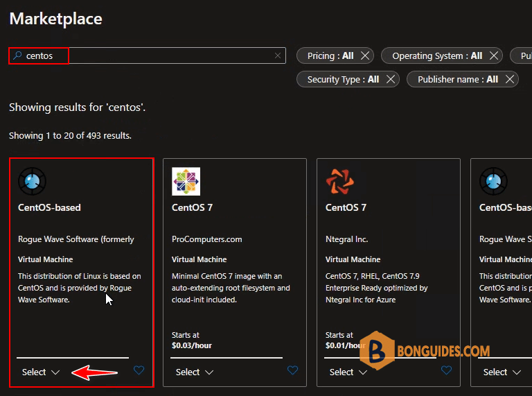Clear the centos search text
Screen dimensions: 532x396
click(x=278, y=55)
